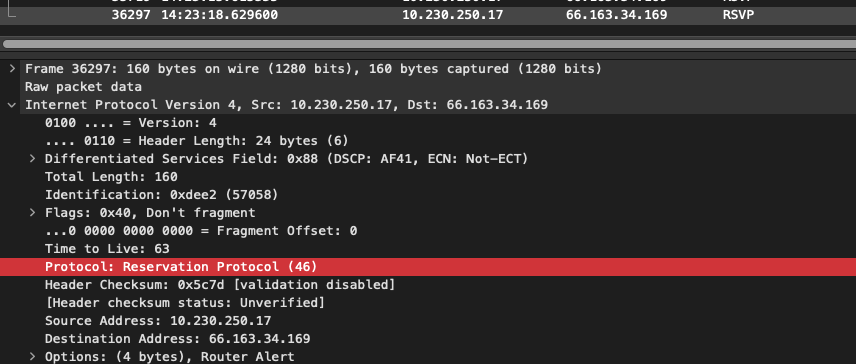The width and height of the screenshot is (856, 364).
Task: Select the Source Address 10.230.250.17 field
Action: pos(428,321)
